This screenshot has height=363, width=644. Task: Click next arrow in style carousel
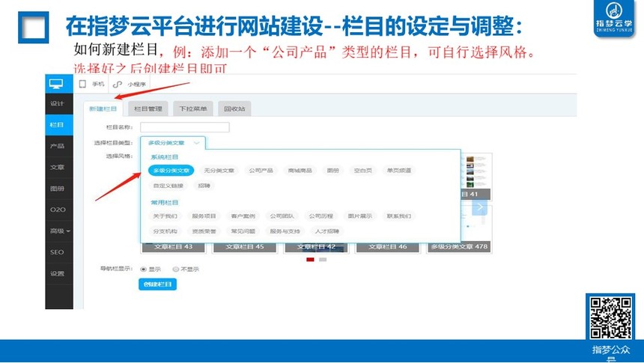480,207
